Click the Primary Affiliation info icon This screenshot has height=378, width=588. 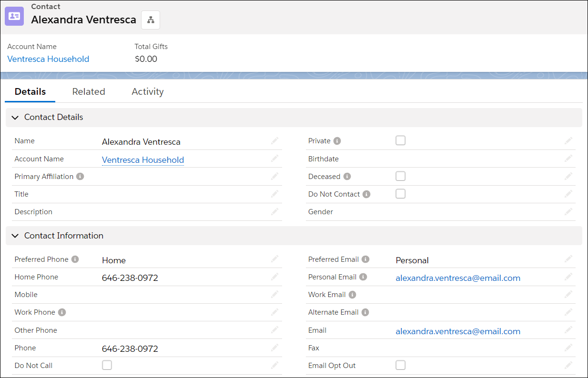pyautogui.click(x=80, y=176)
